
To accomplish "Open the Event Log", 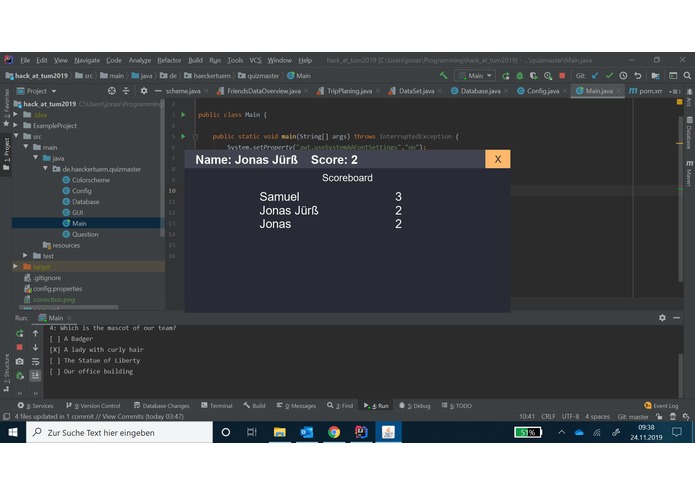I will point(661,406).
